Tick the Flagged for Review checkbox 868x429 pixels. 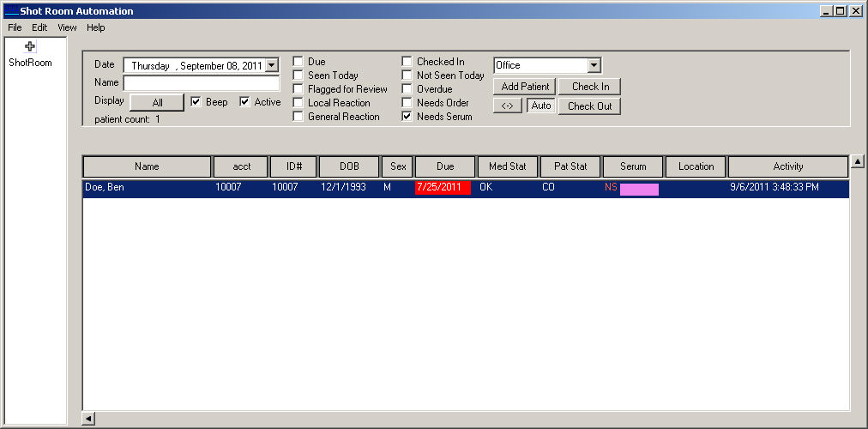click(x=298, y=89)
